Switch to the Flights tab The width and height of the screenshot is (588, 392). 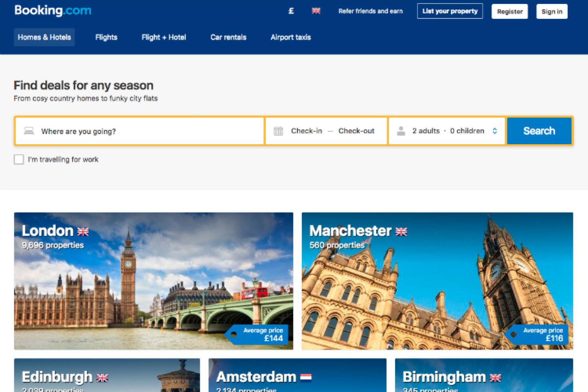tap(106, 37)
